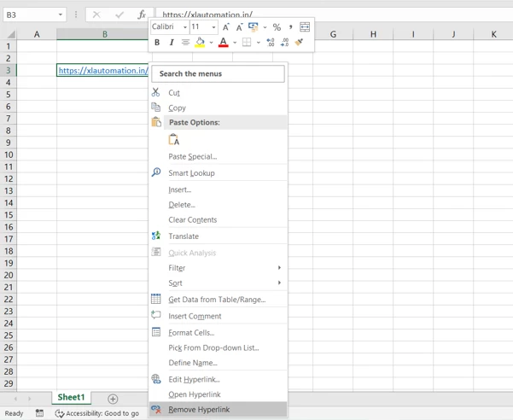Click the Format Painter brush icon
The width and height of the screenshot is (513, 420).
click(x=299, y=42)
